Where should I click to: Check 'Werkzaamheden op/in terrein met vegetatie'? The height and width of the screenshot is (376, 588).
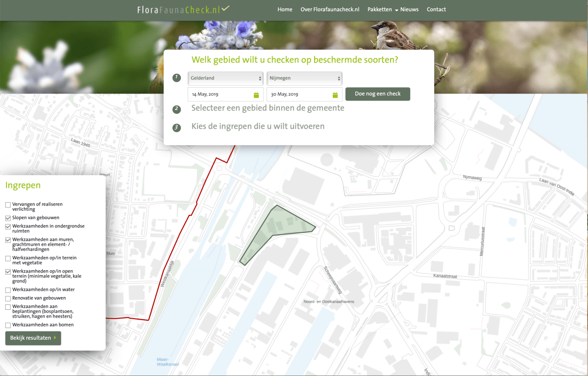tap(8, 258)
